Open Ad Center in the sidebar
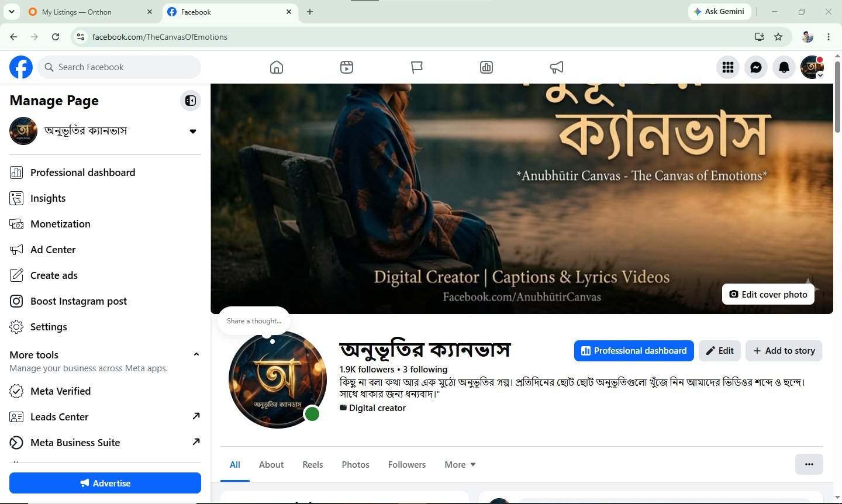Viewport: 842px width, 504px height. 105,250
